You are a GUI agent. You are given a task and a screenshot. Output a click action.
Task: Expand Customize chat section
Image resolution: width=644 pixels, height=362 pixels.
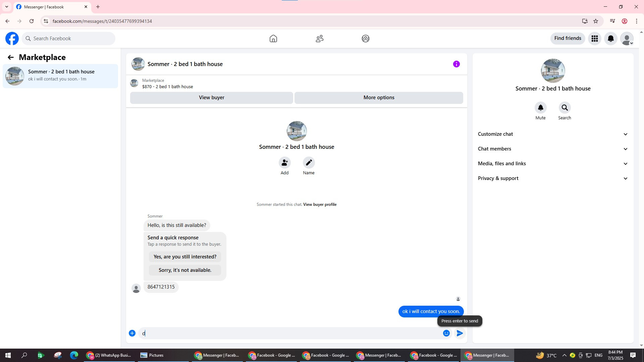tap(552, 134)
